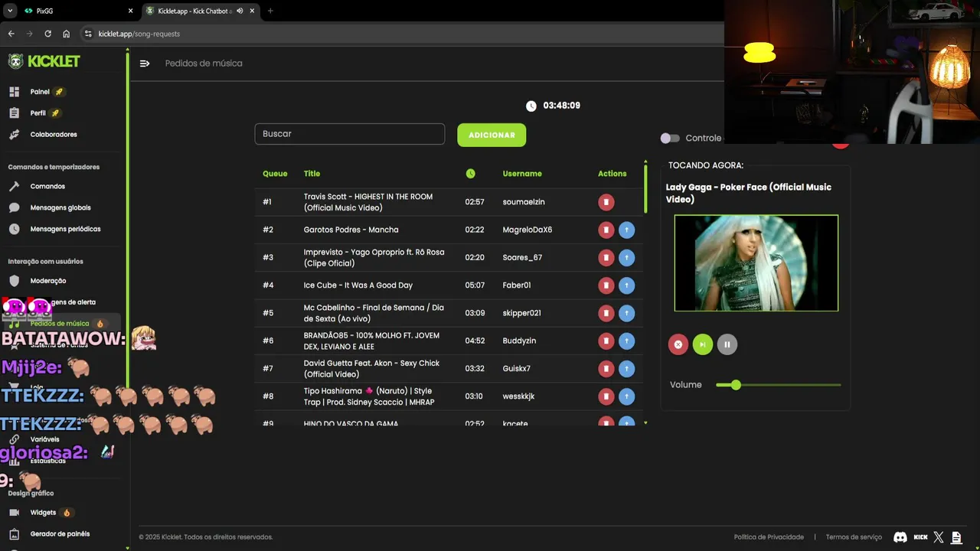Click username MagreloDaX6

coord(528,230)
